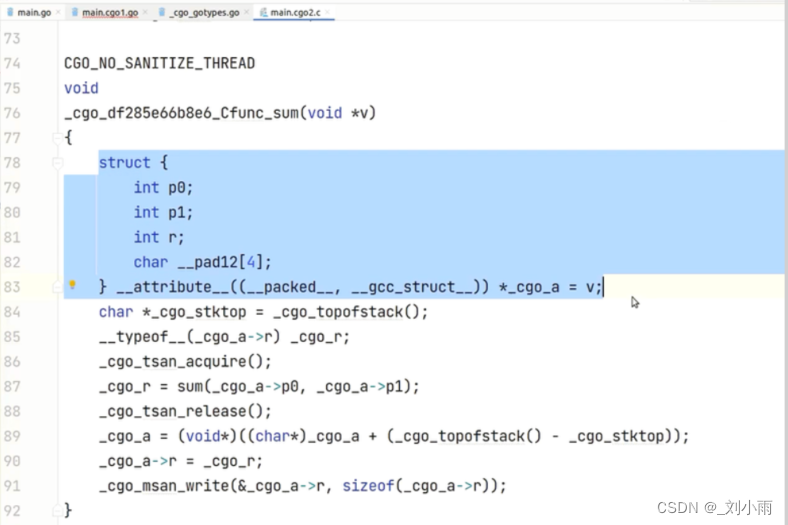Screen dimensions: 788x525
Task: Close the main.cgo2.c tab
Action: click(x=327, y=13)
